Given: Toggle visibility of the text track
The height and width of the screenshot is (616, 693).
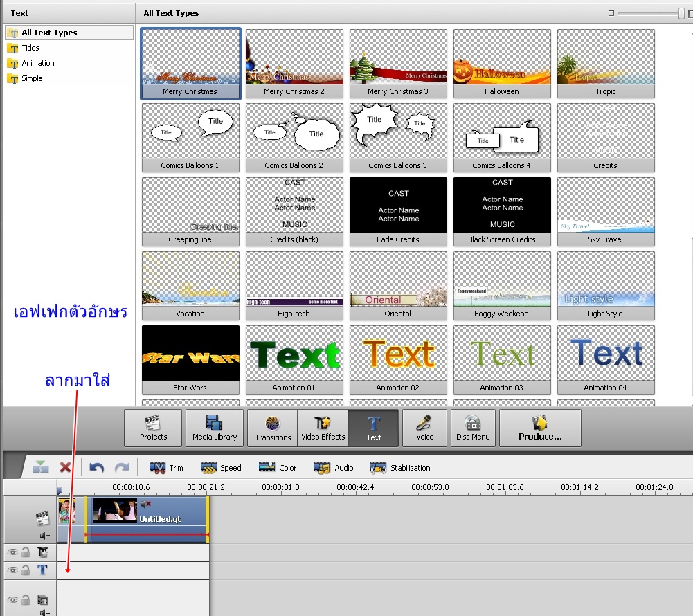Looking at the screenshot, I should pyautogui.click(x=12, y=570).
